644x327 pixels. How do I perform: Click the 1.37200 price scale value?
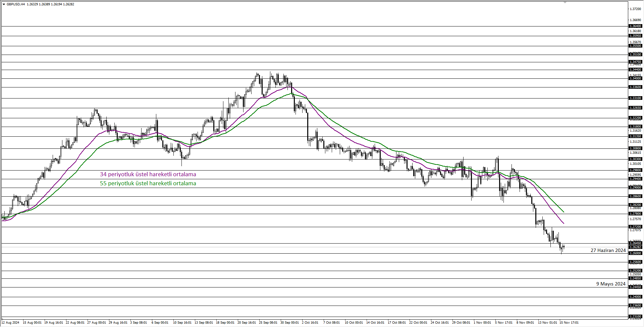636,9
